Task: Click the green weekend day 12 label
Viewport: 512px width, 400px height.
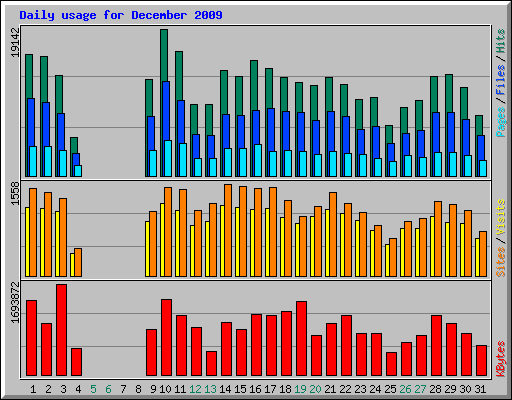Action: click(x=195, y=389)
